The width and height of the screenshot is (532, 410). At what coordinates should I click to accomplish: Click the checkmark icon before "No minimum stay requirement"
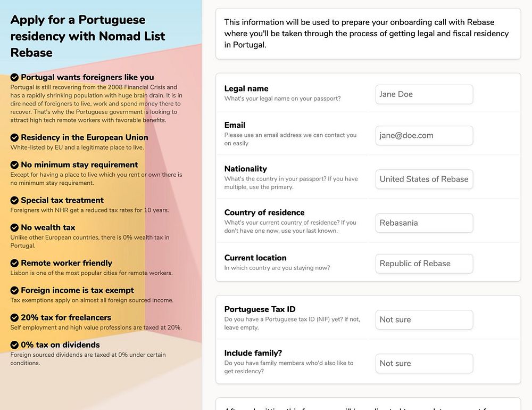click(15, 165)
